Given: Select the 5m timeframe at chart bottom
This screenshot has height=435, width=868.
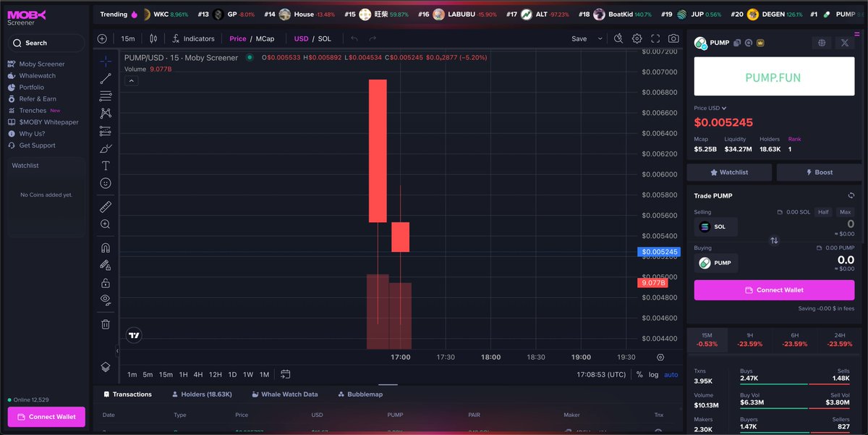Looking at the screenshot, I should click(x=148, y=374).
